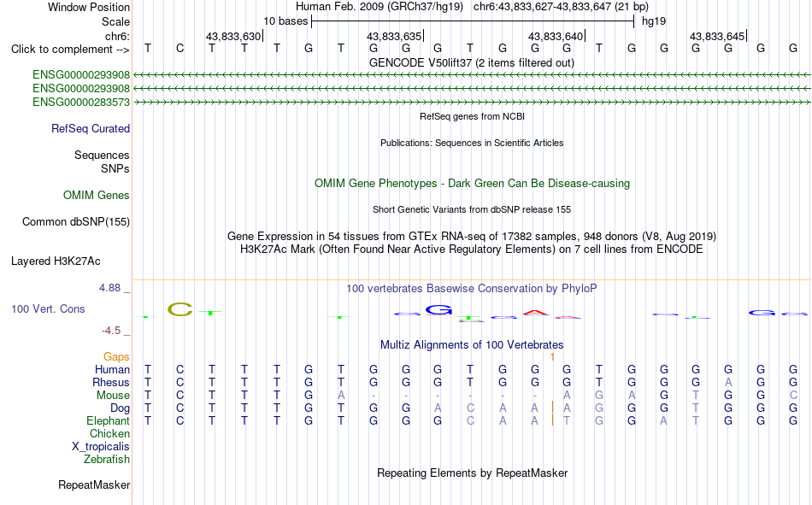Select the chr6:43,833,627-43,833,647 position text
Viewport: 812px width, 505px height.
(561, 7)
